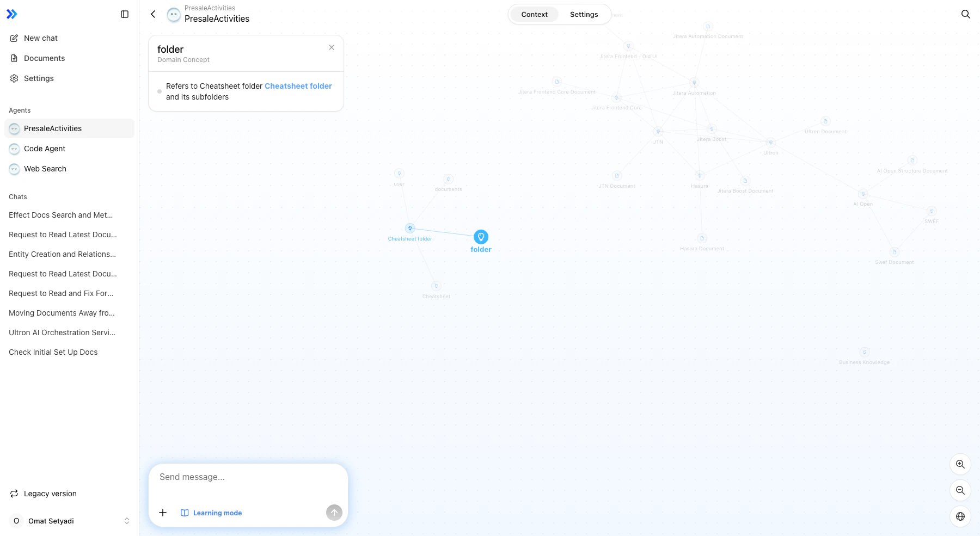Image resolution: width=980 pixels, height=536 pixels.
Task: Open chat "Effect Docs Search and Met..."
Action: (70, 215)
